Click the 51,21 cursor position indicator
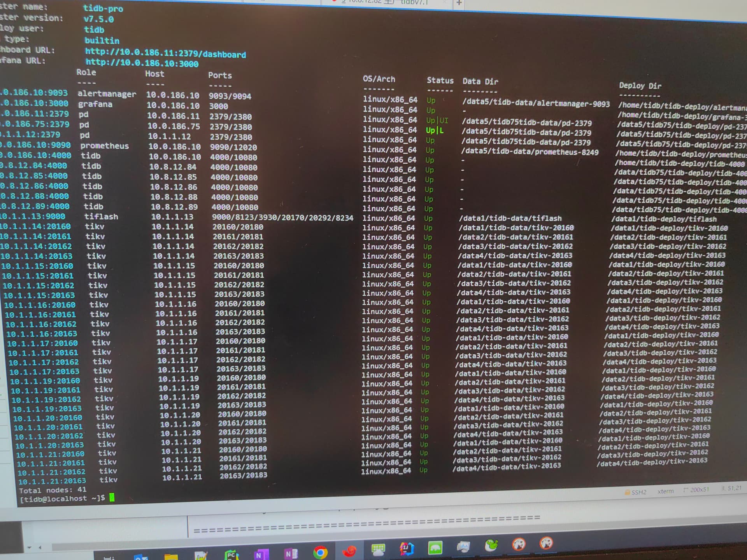 pyautogui.click(x=731, y=488)
